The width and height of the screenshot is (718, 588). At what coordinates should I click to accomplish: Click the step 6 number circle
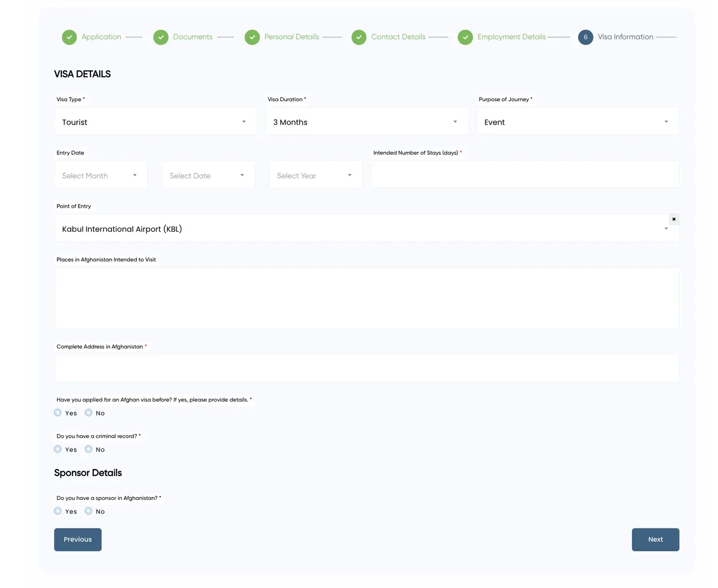click(x=586, y=37)
